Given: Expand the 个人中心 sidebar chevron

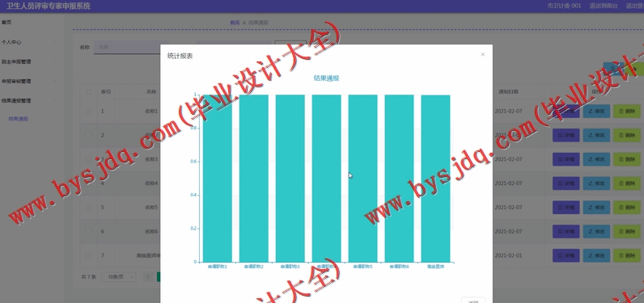Looking at the screenshot, I should 56,42.
